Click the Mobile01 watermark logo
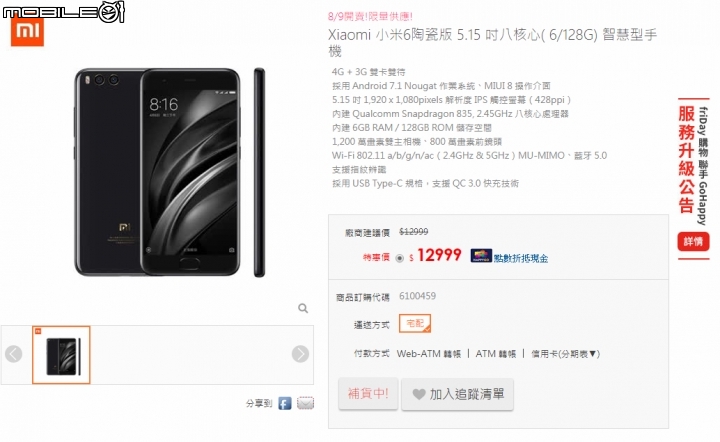 63,11
